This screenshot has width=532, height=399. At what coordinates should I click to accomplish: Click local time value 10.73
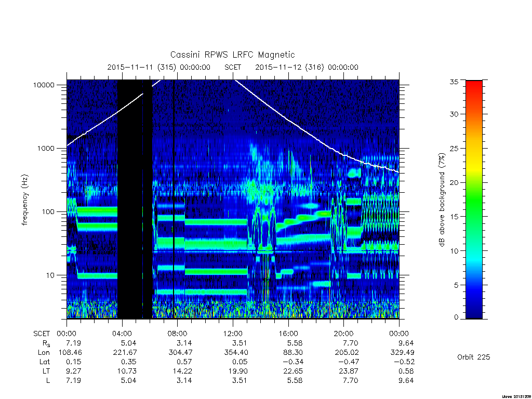[127, 371]
